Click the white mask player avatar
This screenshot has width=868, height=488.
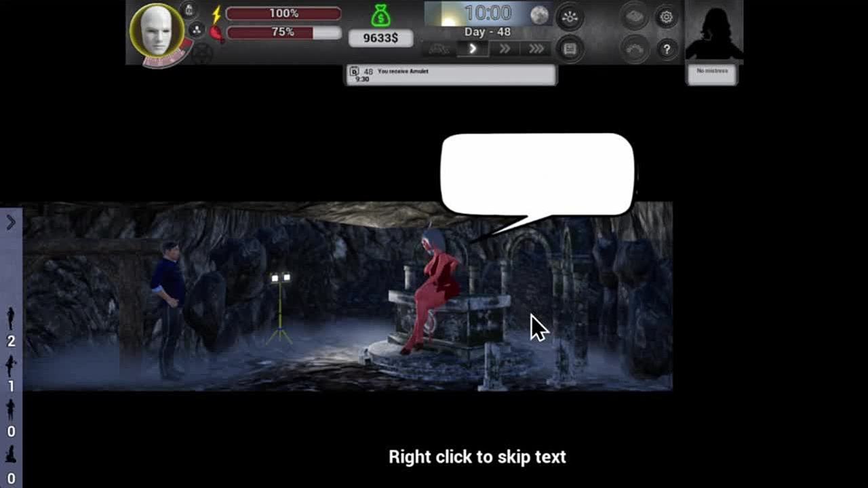(x=157, y=30)
